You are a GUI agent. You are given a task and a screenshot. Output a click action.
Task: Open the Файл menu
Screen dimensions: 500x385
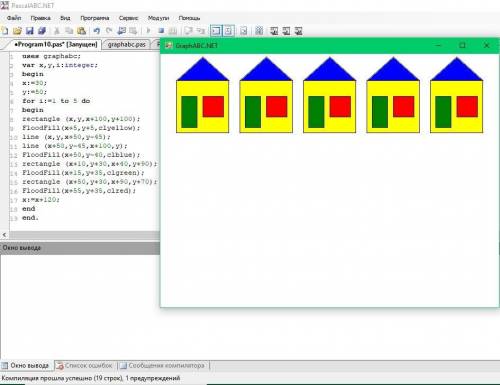point(14,18)
